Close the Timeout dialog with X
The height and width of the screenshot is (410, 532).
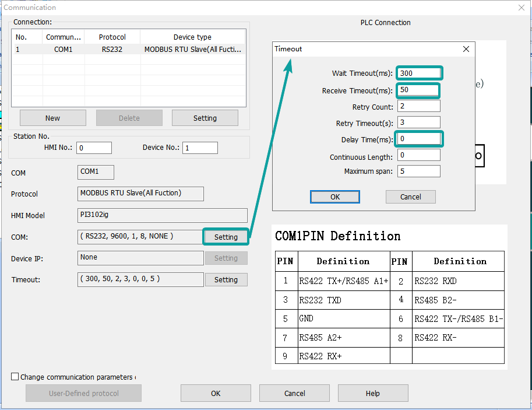[466, 49]
